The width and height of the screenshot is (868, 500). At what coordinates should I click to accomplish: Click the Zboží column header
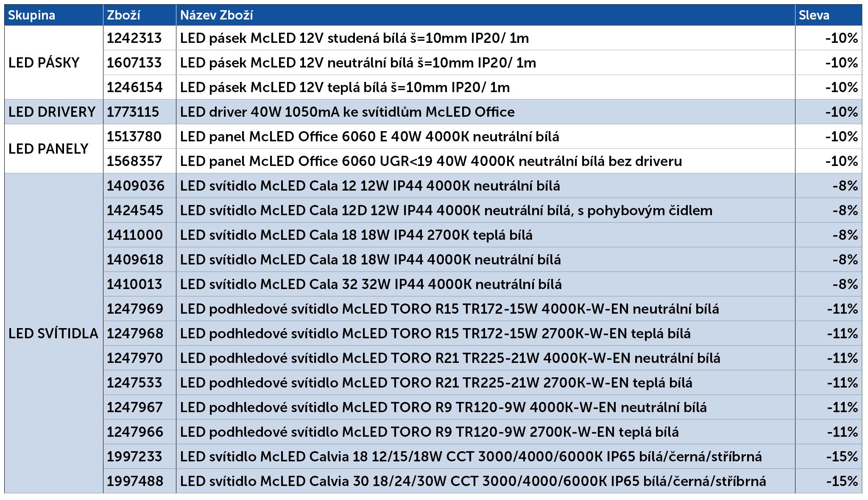tap(140, 15)
